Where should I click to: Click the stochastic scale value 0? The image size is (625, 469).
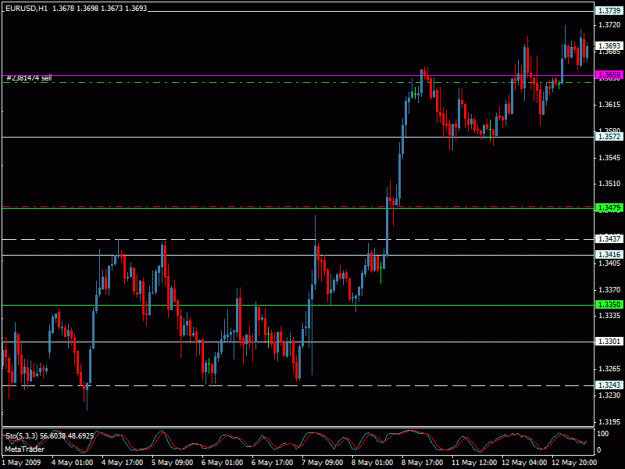(x=599, y=451)
